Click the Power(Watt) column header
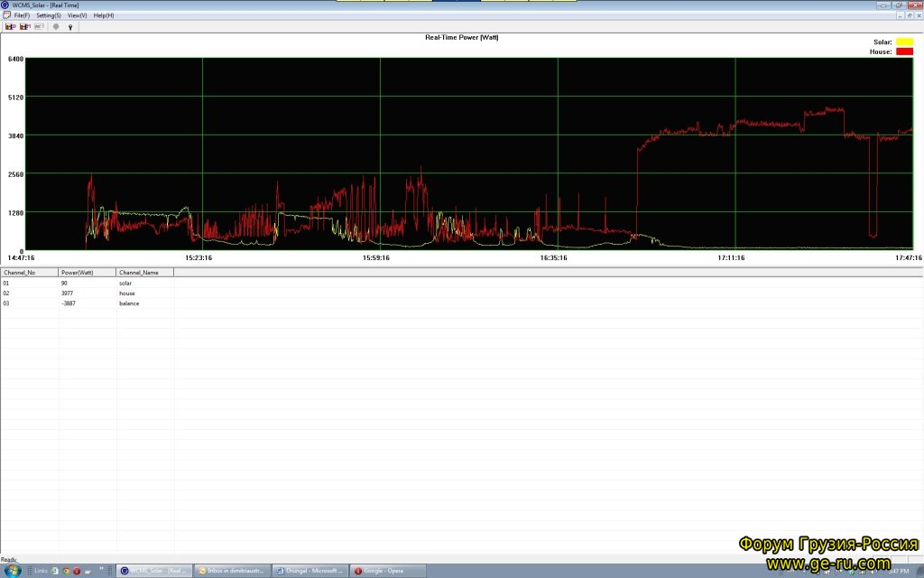Viewport: 924px width, 578px height. [x=88, y=273]
